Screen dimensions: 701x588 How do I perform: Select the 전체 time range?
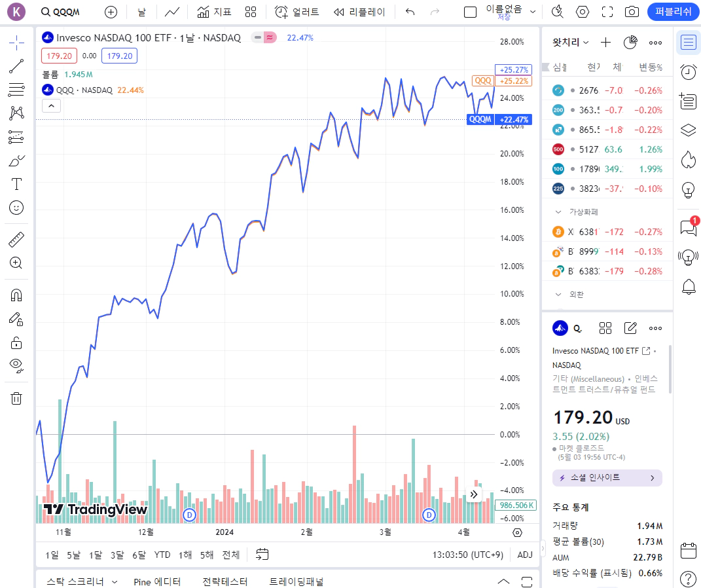click(230, 555)
